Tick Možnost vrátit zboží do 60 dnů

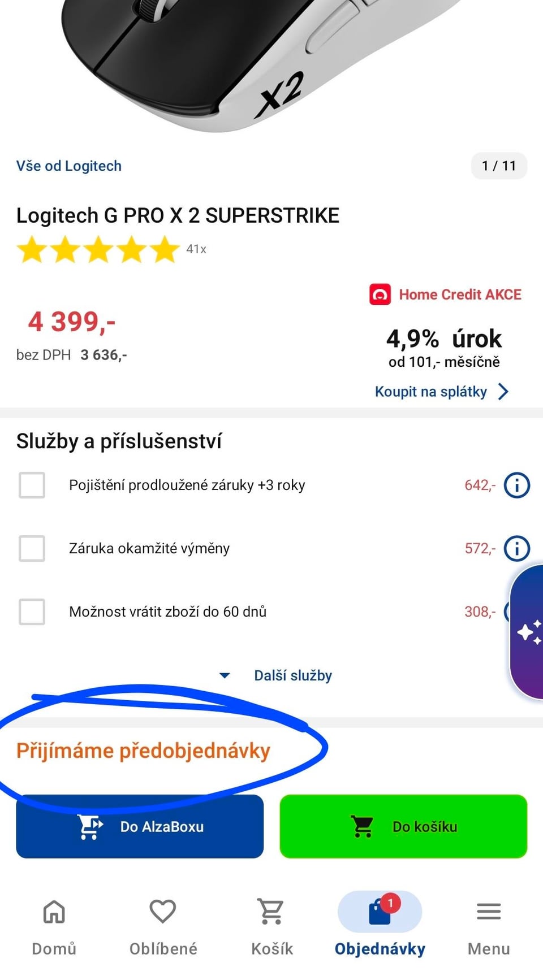32,612
